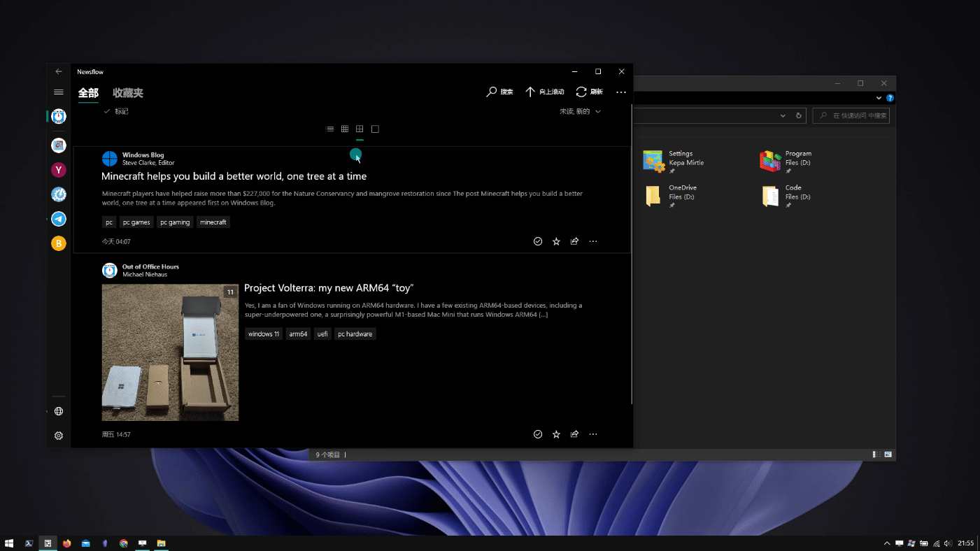Open the volume control in system tray
The image size is (980, 551).
(x=948, y=543)
